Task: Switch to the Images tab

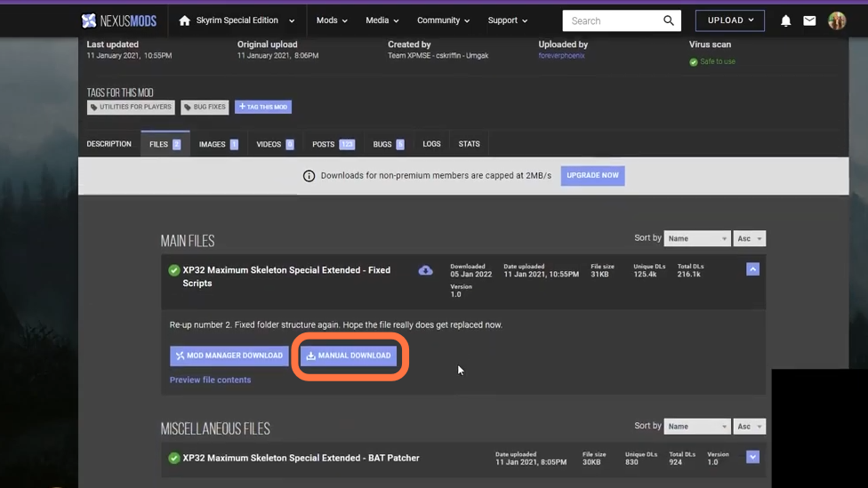Action: [219, 144]
